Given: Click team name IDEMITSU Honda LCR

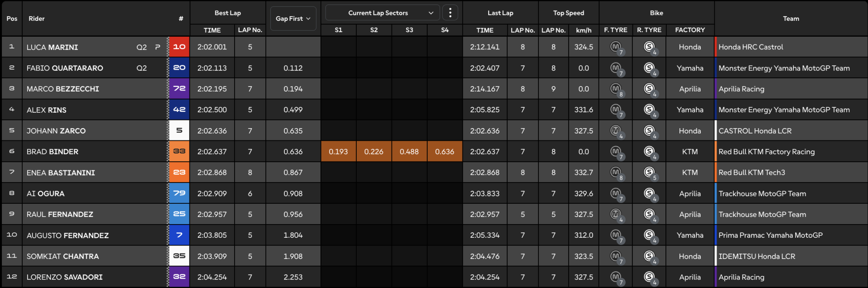Looking at the screenshot, I should 757,256.
